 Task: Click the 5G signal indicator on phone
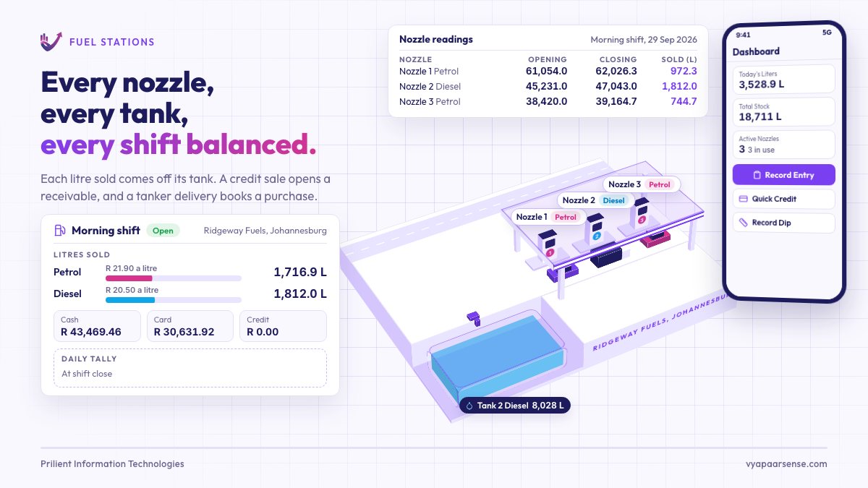(x=827, y=33)
